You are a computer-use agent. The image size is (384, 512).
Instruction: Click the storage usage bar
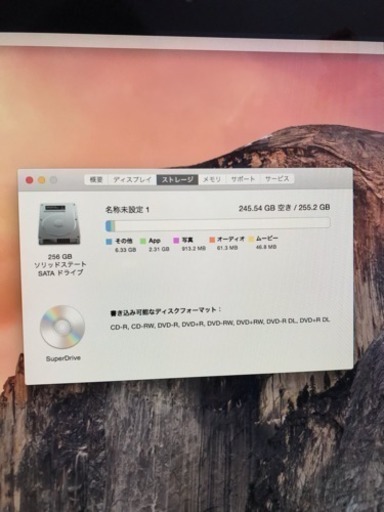click(218, 225)
